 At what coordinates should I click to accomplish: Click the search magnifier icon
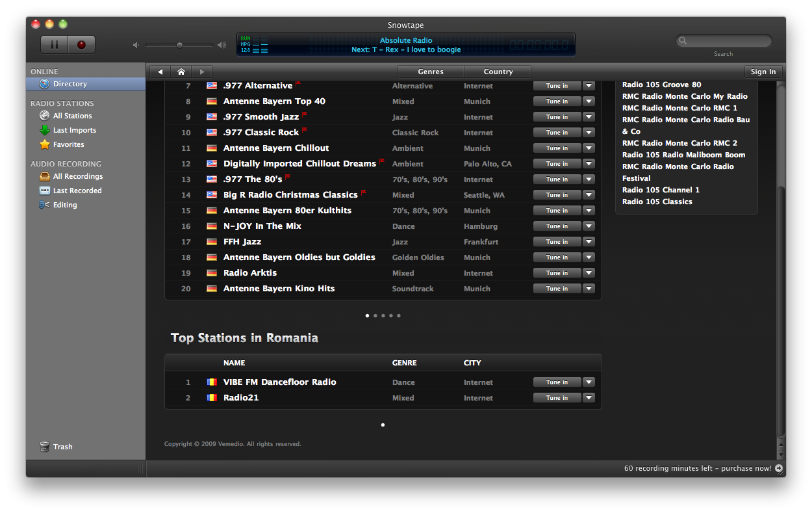click(x=683, y=41)
